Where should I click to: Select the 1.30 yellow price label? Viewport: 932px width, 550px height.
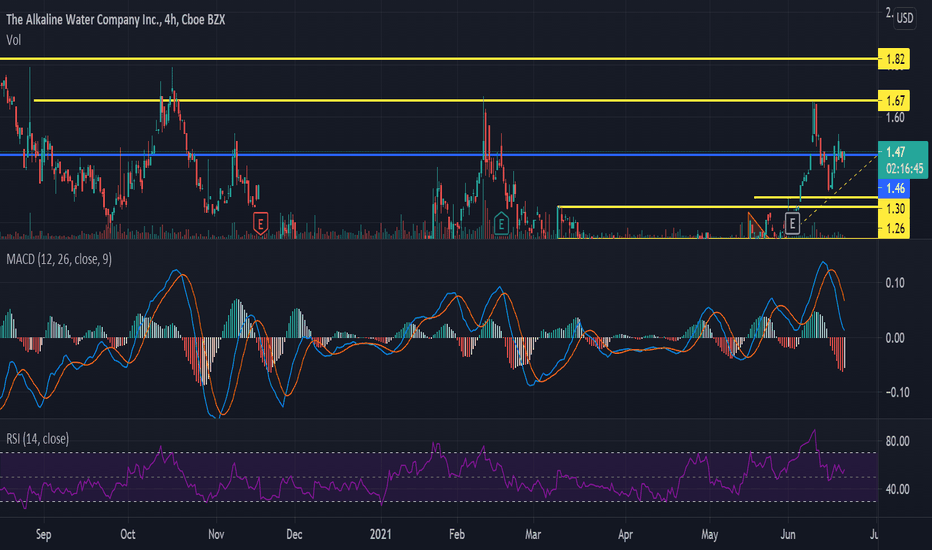(x=894, y=208)
